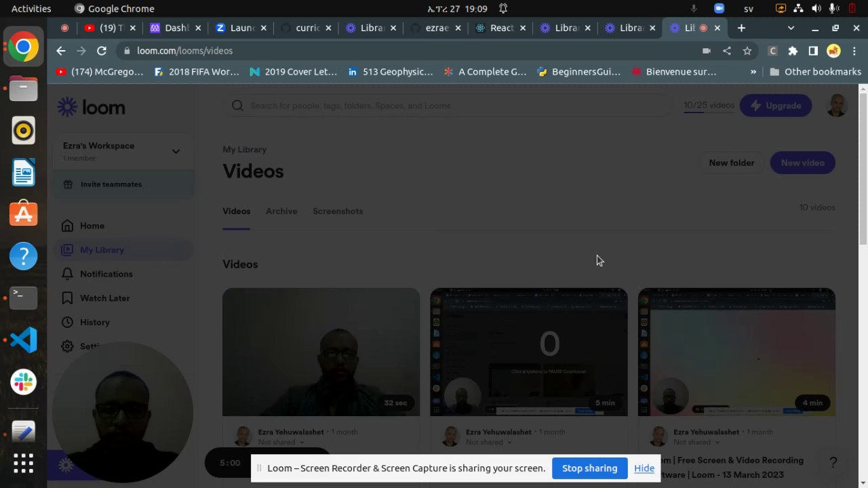Switch to Videos tab

coord(236,211)
